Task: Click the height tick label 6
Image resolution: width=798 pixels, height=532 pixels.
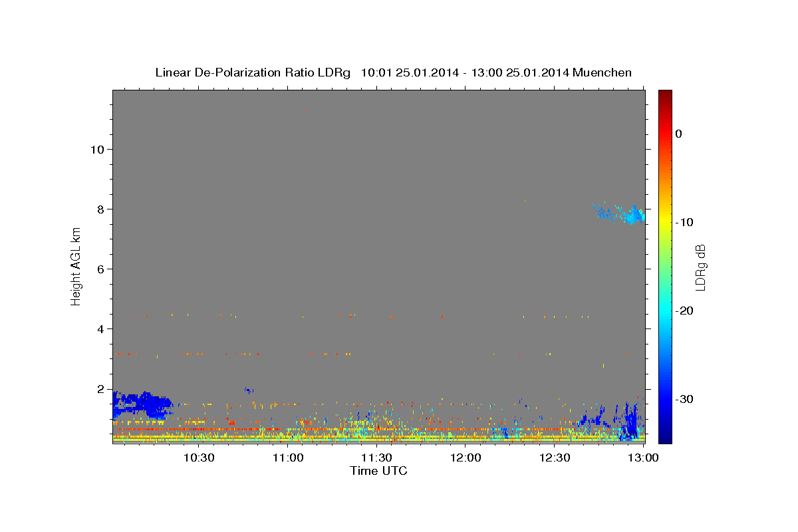Action: (x=100, y=269)
